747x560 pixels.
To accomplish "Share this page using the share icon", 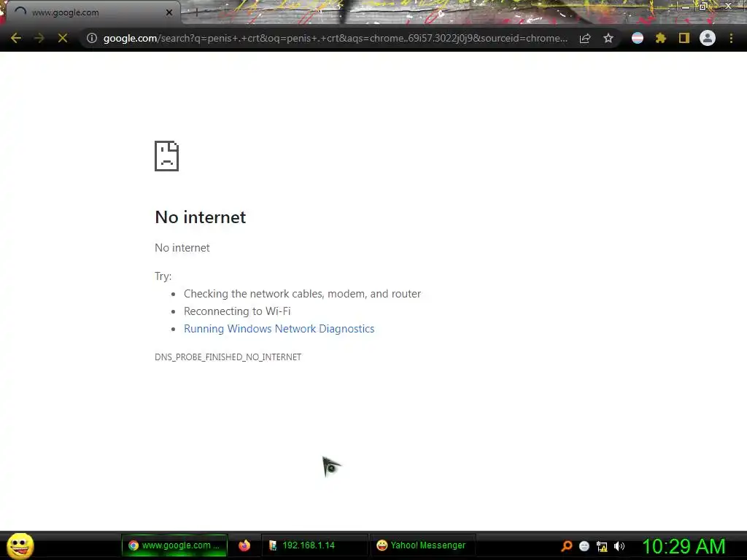I will point(585,38).
